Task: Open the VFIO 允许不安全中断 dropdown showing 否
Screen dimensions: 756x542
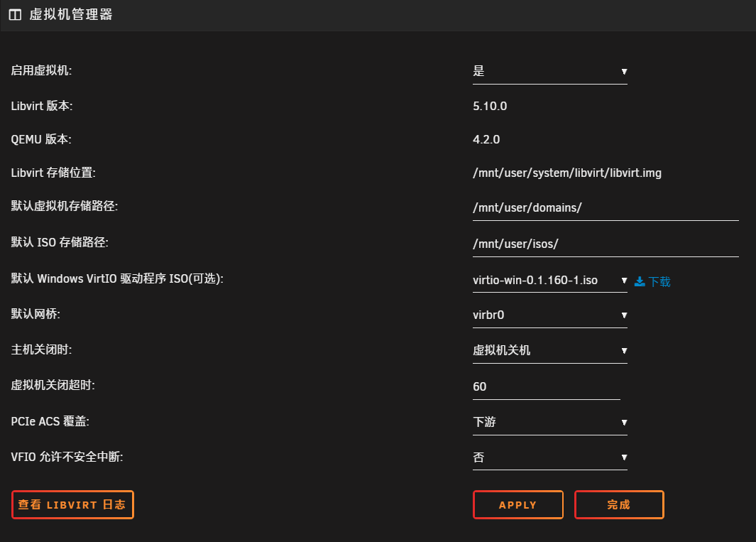Action: tap(549, 457)
